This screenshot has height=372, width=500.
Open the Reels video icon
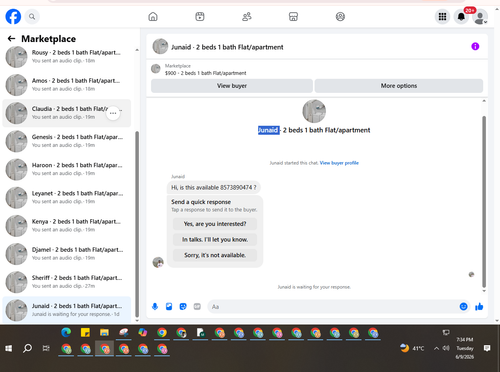coord(200,17)
